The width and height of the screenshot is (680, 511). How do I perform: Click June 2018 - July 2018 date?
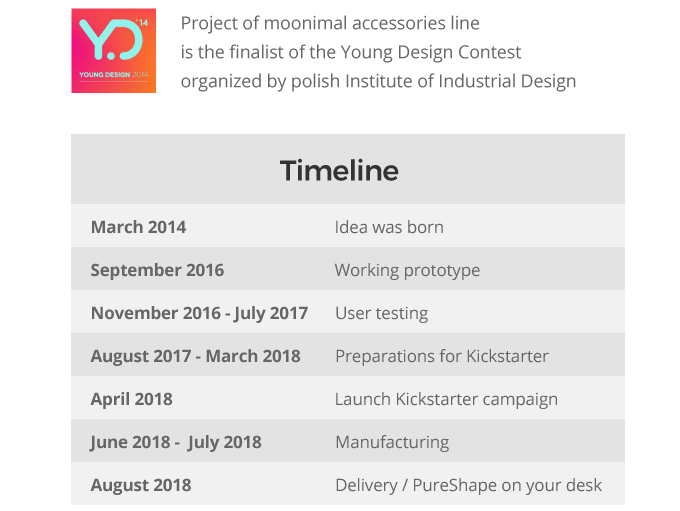click(x=176, y=442)
